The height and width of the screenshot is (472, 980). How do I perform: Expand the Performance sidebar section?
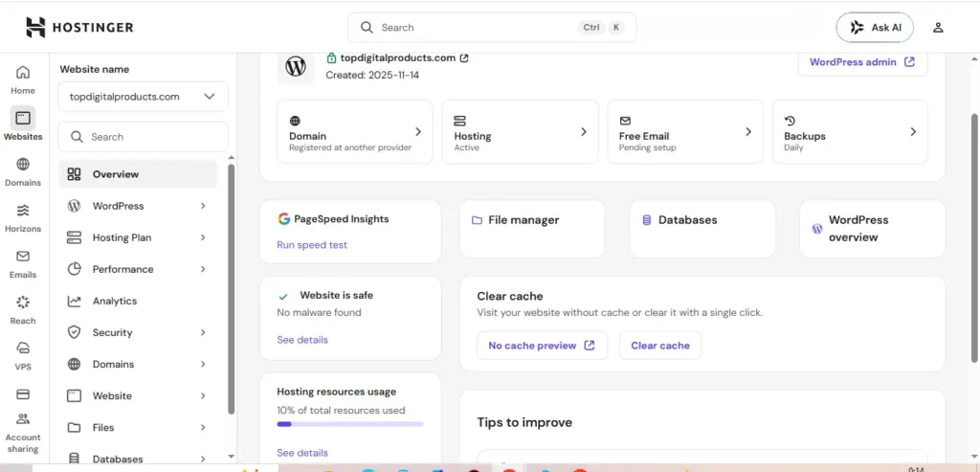pos(203,269)
